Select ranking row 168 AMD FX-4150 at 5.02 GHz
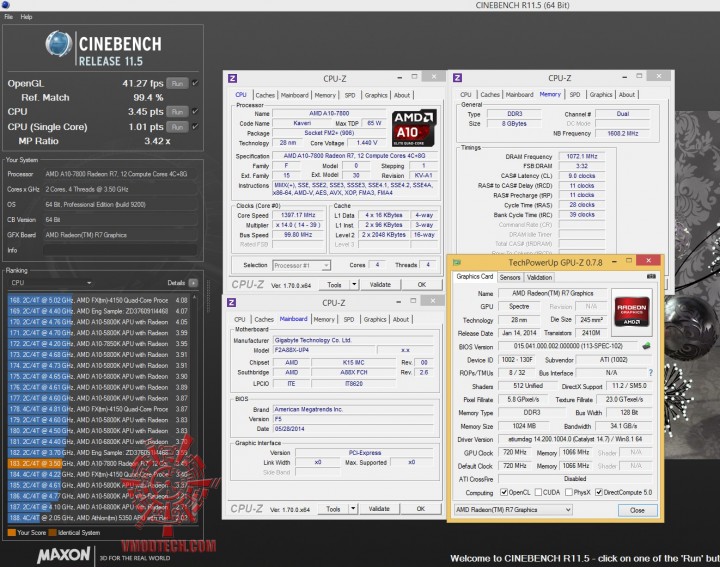 (98, 300)
